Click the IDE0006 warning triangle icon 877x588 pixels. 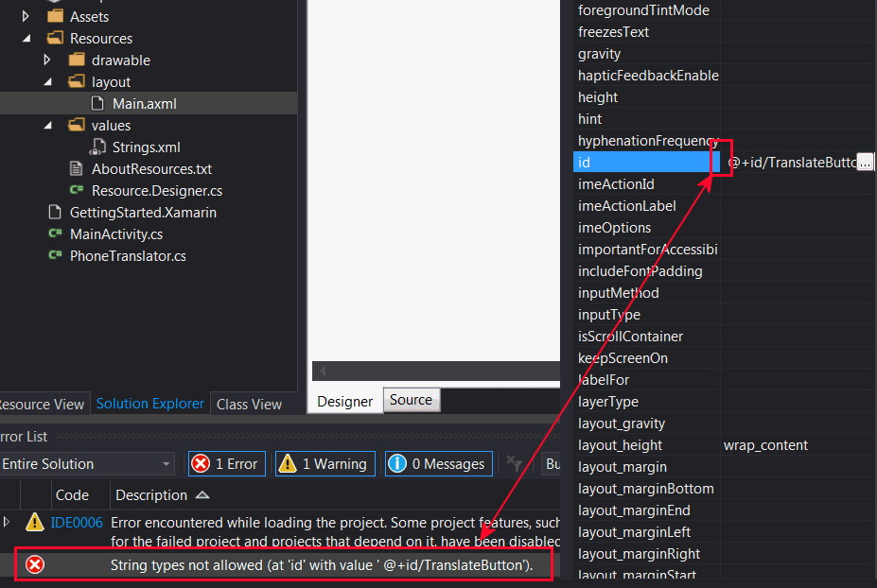[35, 522]
